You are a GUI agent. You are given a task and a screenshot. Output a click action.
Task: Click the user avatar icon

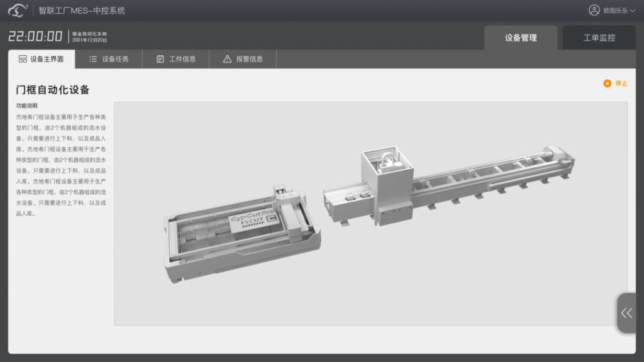tap(594, 10)
